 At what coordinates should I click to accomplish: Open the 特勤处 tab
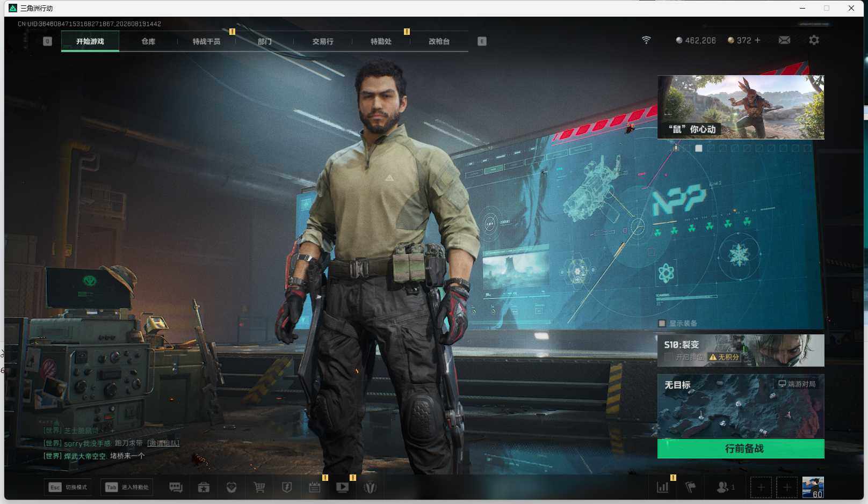coord(381,41)
